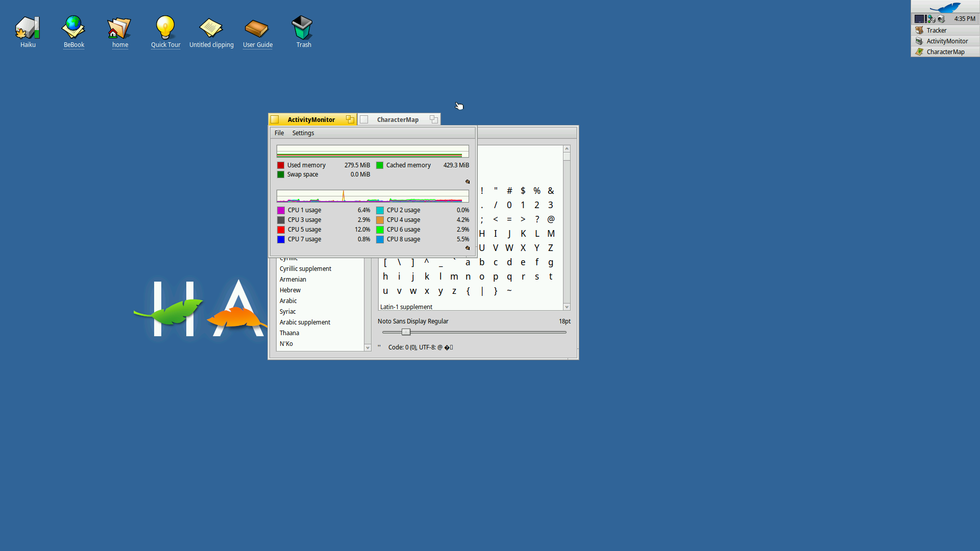Click the Haiku leaf logo in Deskbar
This screenshot has width=980, height=551.
point(945,7)
